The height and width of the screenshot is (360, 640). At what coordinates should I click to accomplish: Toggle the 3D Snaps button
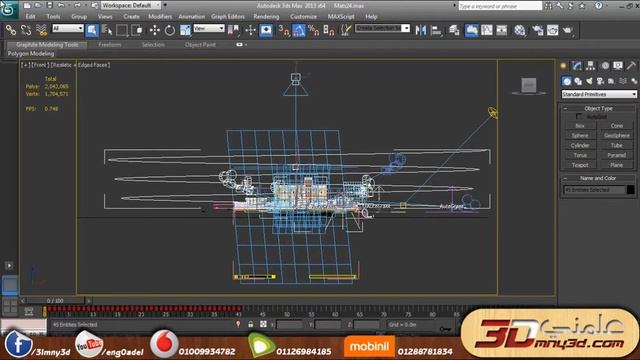(283, 30)
